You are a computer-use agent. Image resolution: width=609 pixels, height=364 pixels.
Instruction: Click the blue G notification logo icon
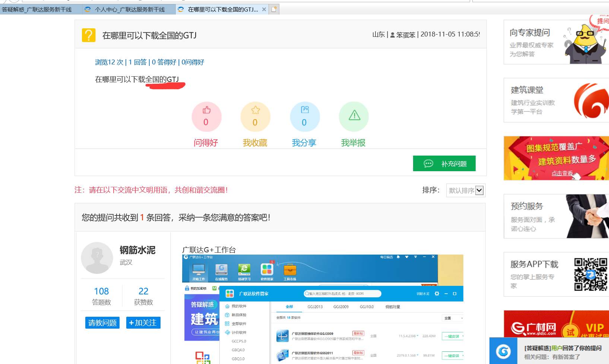tap(503, 351)
